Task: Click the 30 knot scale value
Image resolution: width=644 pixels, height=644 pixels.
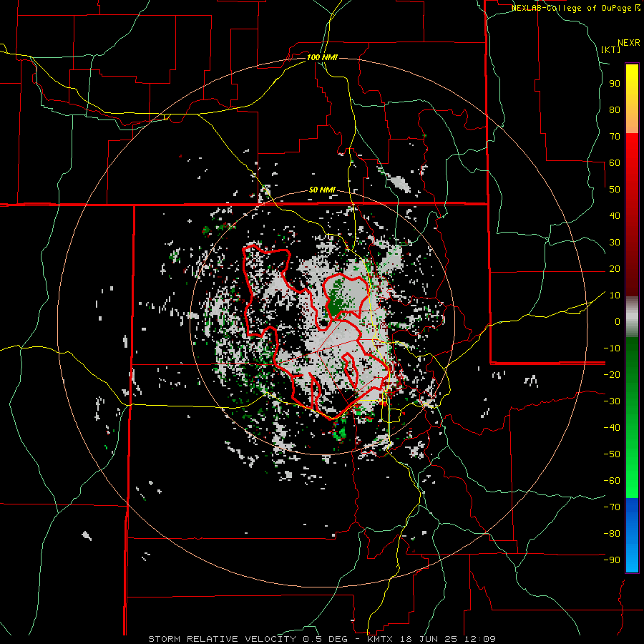Action: [615, 243]
